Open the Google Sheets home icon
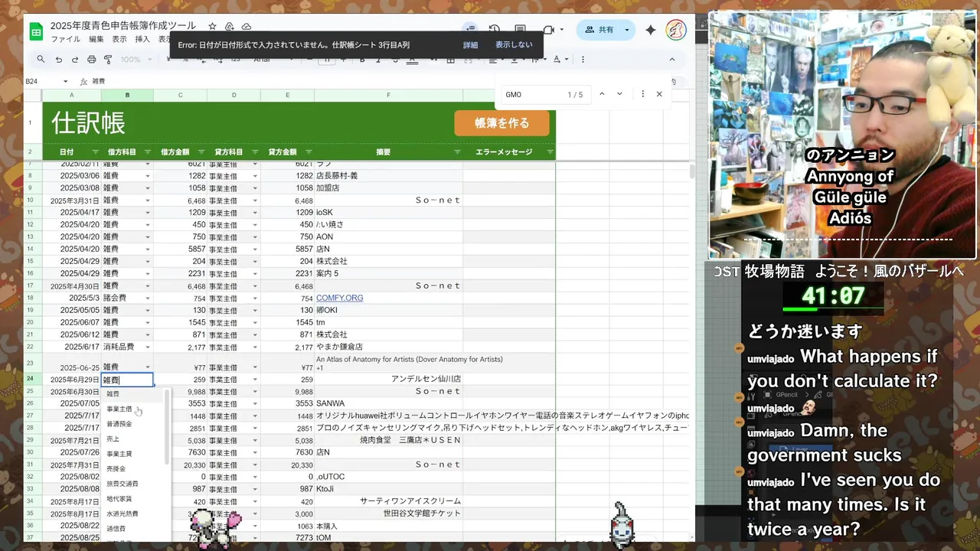The height and width of the screenshot is (551, 980). [36, 31]
